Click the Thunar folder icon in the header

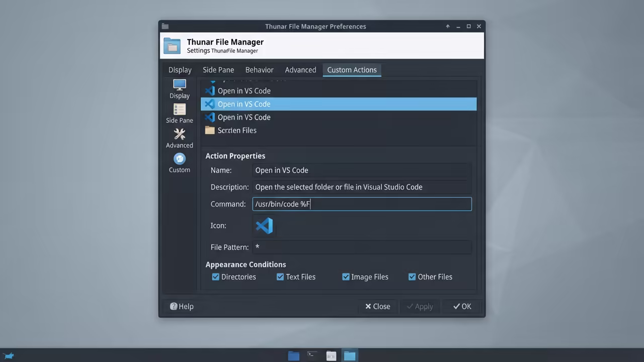[172, 46]
